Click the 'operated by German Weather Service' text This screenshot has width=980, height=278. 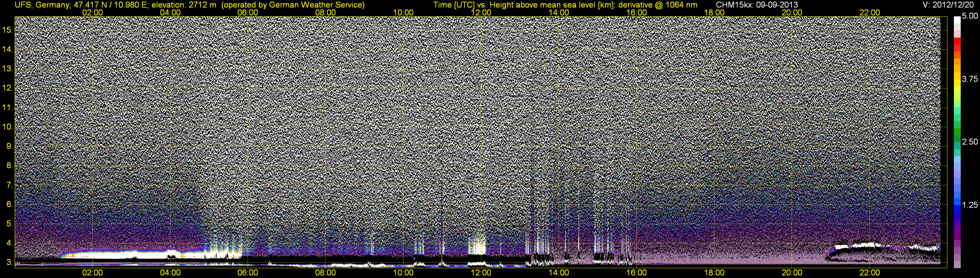tap(293, 5)
